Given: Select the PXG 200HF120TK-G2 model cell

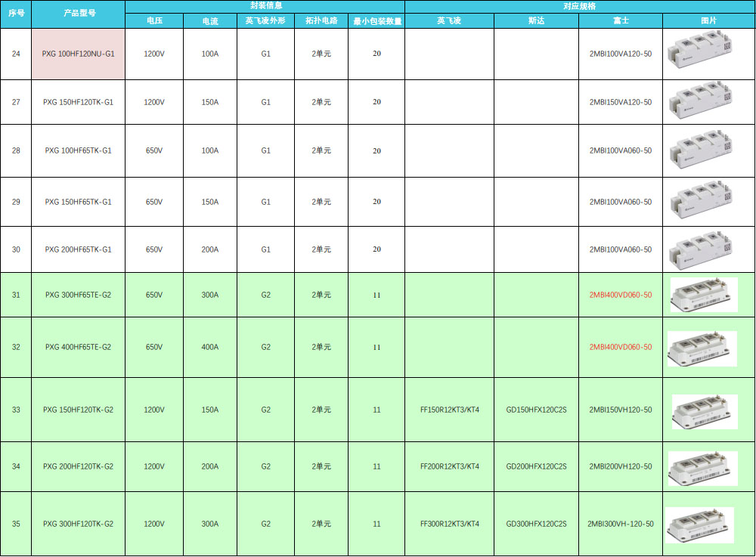Looking at the screenshot, I should click(x=78, y=466).
